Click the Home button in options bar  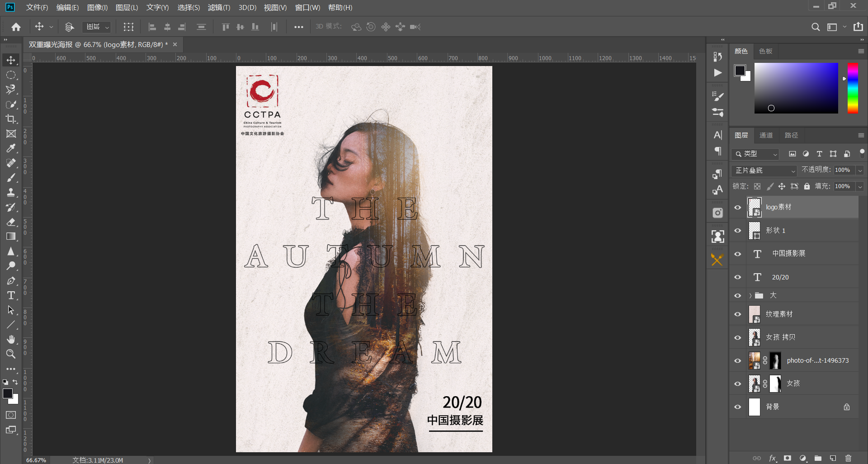16,27
